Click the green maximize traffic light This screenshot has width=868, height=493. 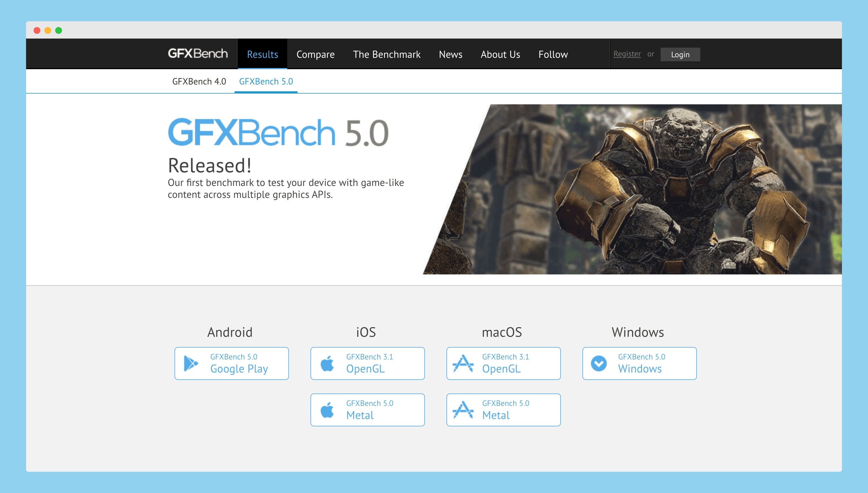tap(58, 30)
